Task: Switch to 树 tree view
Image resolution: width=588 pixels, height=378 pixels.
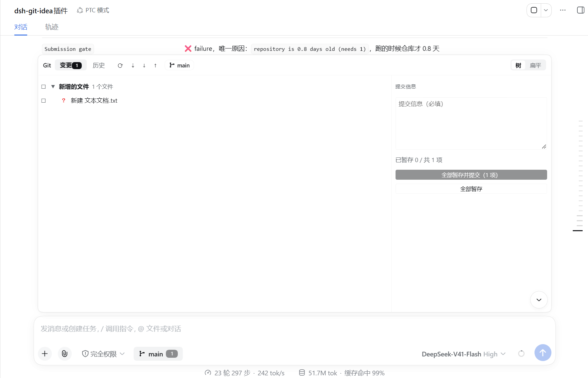Action: pyautogui.click(x=518, y=65)
